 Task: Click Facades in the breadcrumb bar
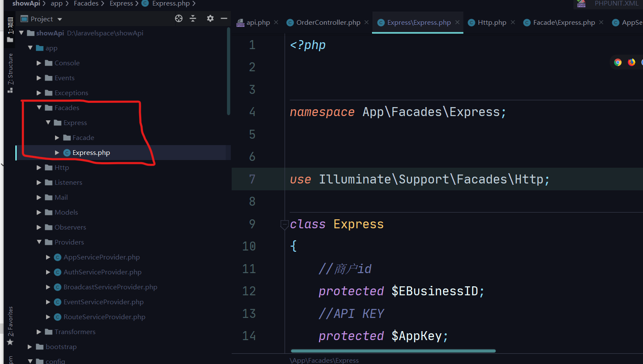coord(86,3)
